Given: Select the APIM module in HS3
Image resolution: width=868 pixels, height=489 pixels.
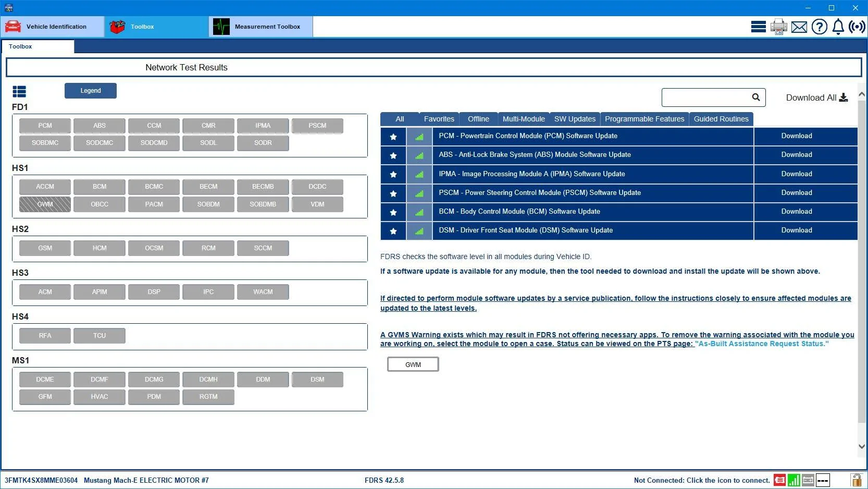Looking at the screenshot, I should click(100, 292).
